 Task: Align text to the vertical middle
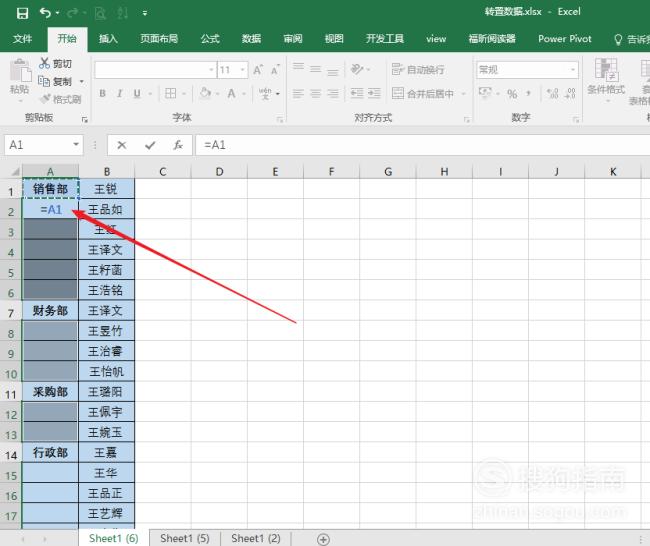point(315,69)
